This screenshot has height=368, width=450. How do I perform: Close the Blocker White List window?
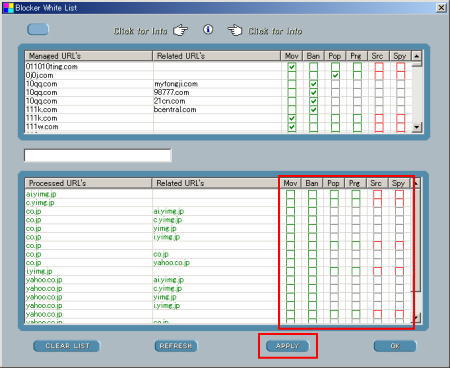coord(441,7)
